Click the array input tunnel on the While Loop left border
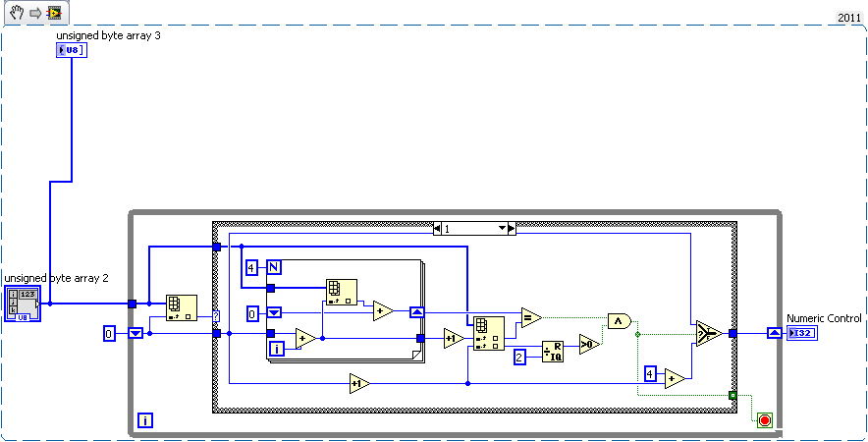 132,304
